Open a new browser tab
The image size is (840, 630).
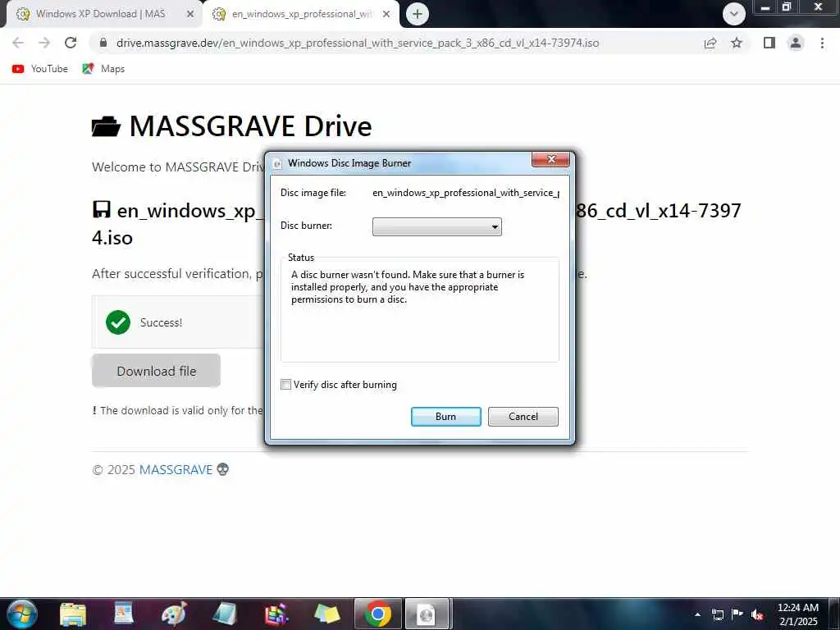[418, 14]
